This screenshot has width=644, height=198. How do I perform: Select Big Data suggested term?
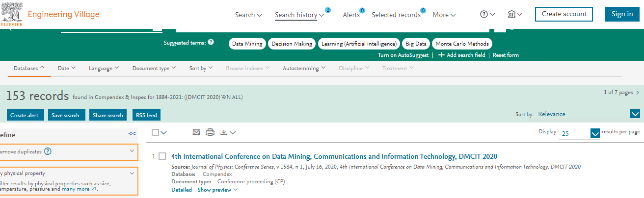click(x=416, y=44)
